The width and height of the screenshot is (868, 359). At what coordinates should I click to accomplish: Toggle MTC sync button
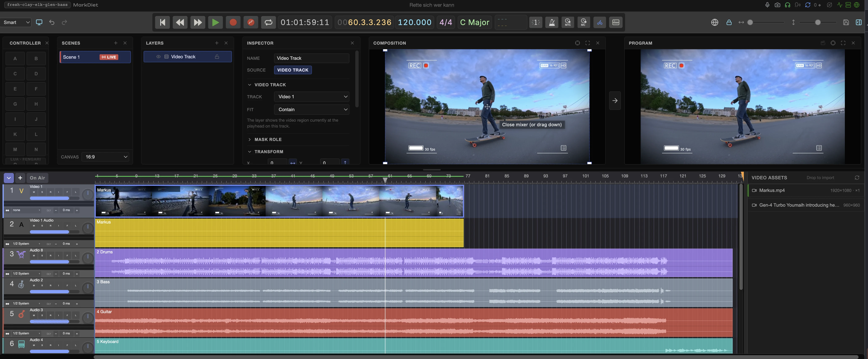(x=568, y=22)
